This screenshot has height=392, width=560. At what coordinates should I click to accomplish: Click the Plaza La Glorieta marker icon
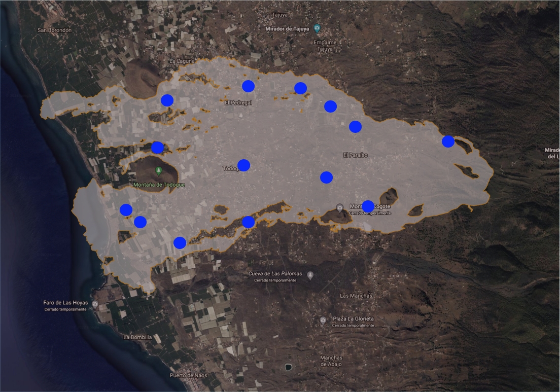click(x=323, y=320)
